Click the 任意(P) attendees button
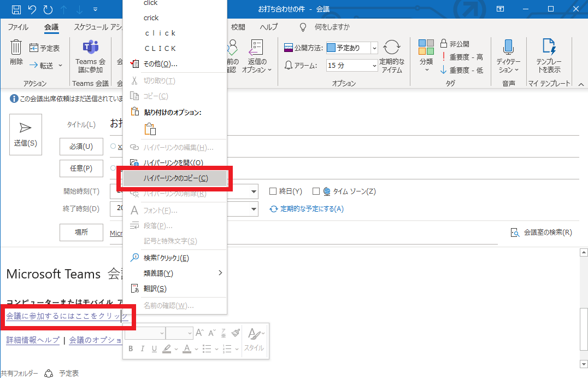 (81, 168)
